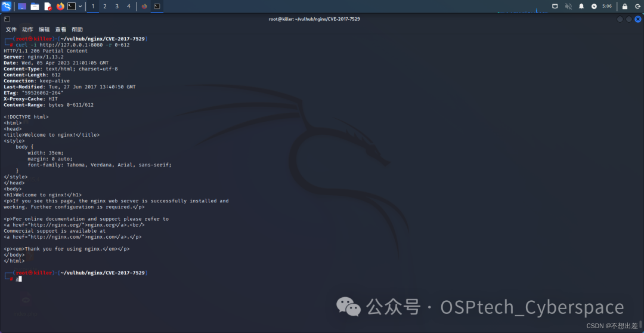
Task: Click the 'Connection: keep-alive' line
Action: (x=36, y=81)
